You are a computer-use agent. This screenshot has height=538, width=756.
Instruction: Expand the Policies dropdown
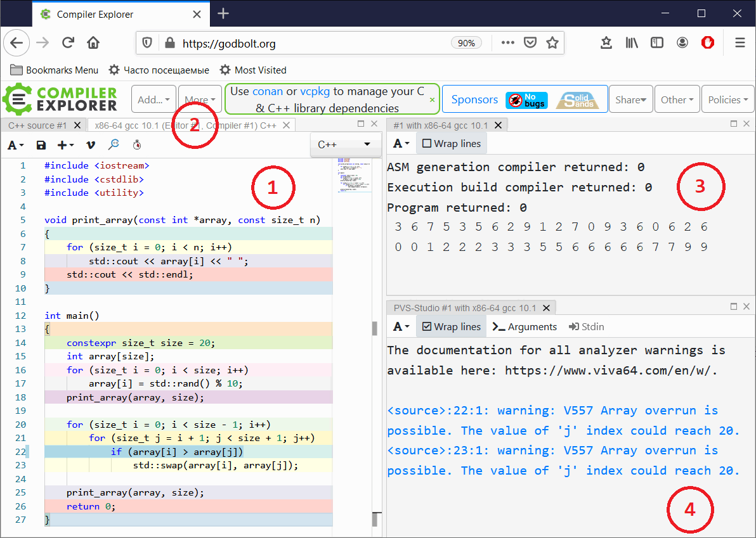point(727,99)
